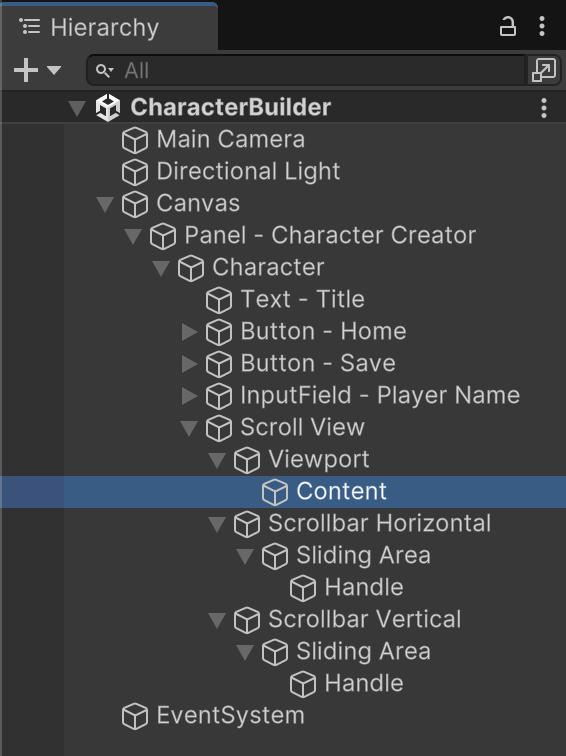Open the create-object dropdown arrow beside plus
The height and width of the screenshot is (756, 566).
(54, 70)
